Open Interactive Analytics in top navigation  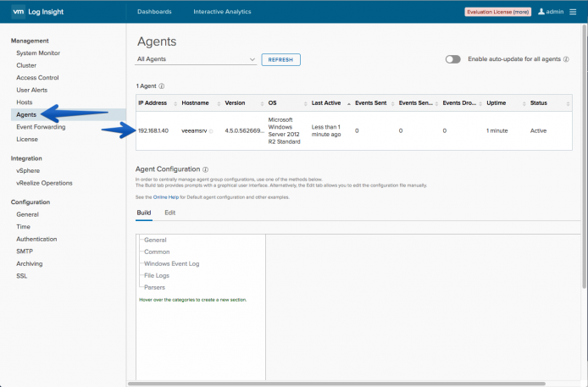pyautogui.click(x=222, y=12)
